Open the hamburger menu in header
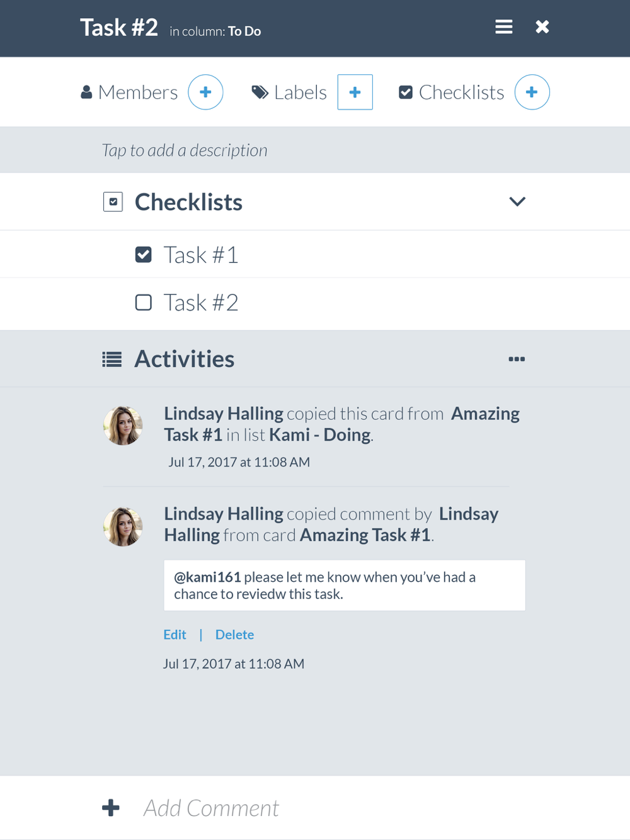 [503, 27]
